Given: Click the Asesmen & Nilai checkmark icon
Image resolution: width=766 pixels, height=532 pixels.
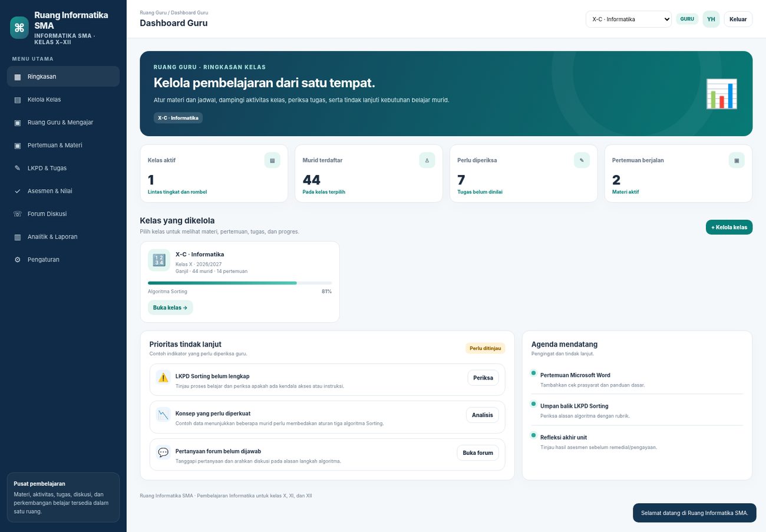Looking at the screenshot, I should [x=18, y=191].
